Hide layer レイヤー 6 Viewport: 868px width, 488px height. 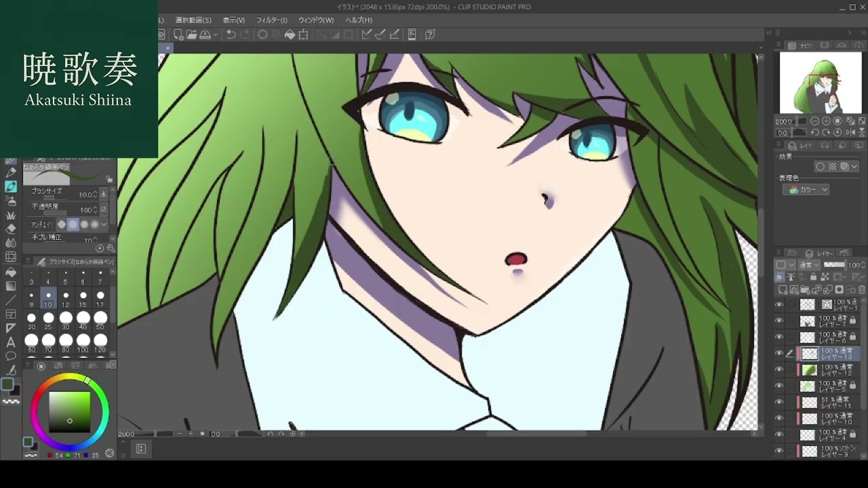pyautogui.click(x=779, y=337)
